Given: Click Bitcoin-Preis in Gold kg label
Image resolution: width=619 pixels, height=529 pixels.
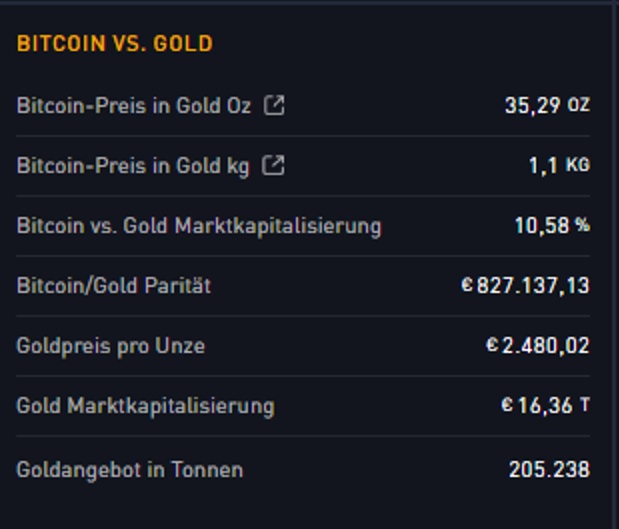Looking at the screenshot, I should [x=133, y=165].
